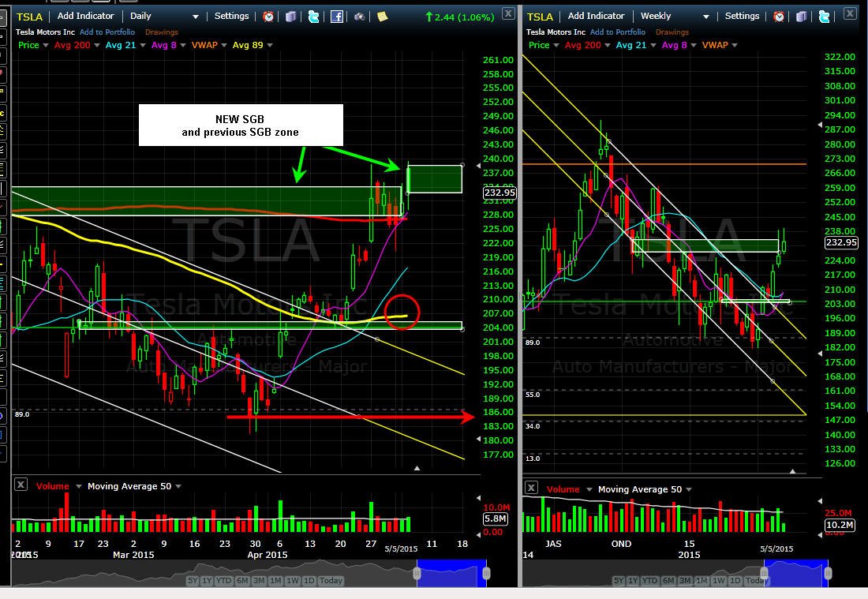This screenshot has height=599, width=868.
Task: Open the Daily timeframe dropdown
Action: coord(164,16)
